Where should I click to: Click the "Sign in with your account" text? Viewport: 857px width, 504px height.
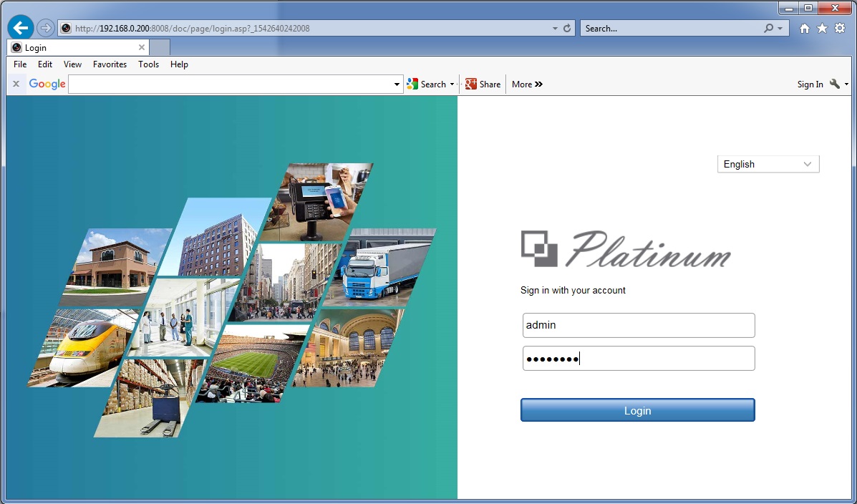pos(573,290)
